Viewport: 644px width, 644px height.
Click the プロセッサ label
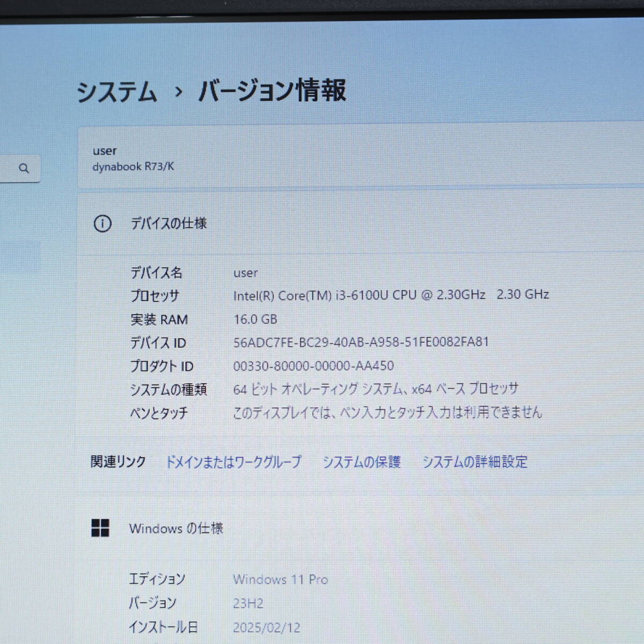[155, 296]
